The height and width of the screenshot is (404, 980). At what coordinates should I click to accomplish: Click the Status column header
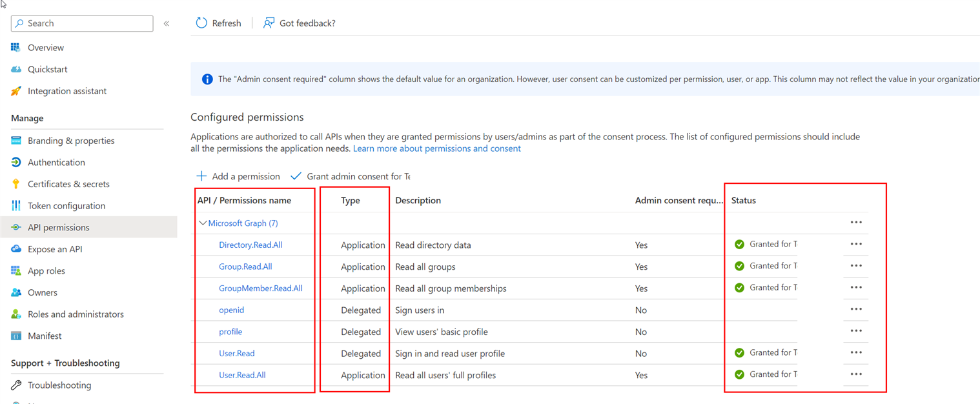[x=744, y=201]
